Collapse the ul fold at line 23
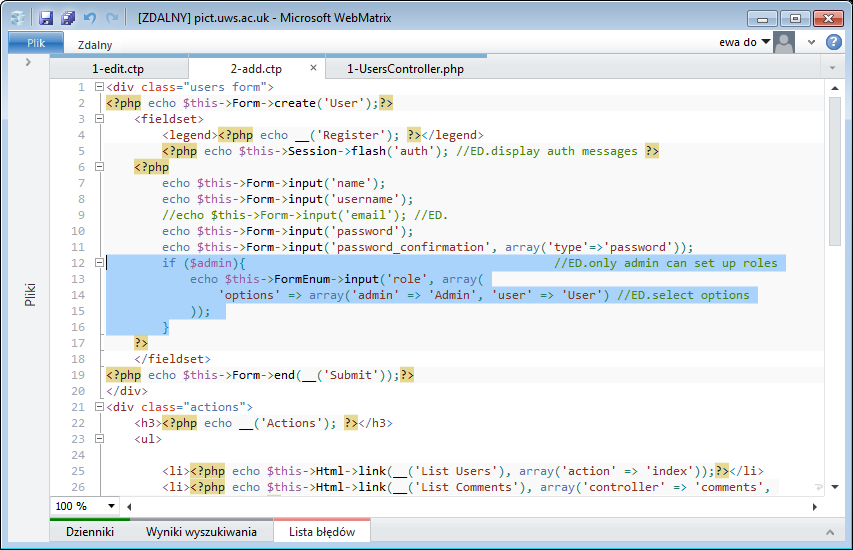Viewport: 853px width, 550px height. pos(99,438)
